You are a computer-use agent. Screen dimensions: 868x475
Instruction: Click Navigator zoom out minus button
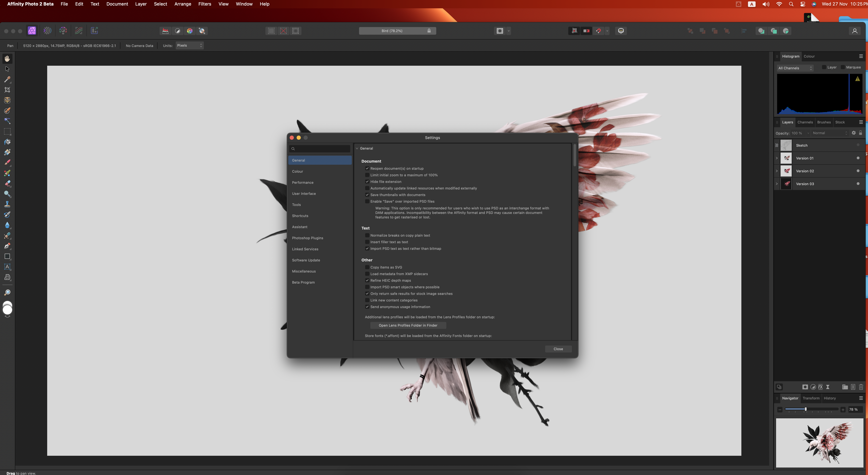[x=780, y=410]
